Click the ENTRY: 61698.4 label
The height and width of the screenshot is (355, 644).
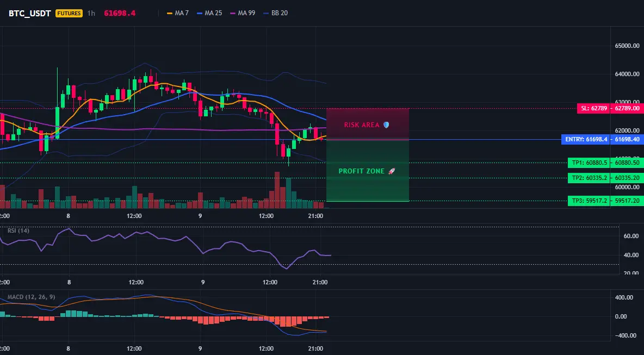click(585, 140)
